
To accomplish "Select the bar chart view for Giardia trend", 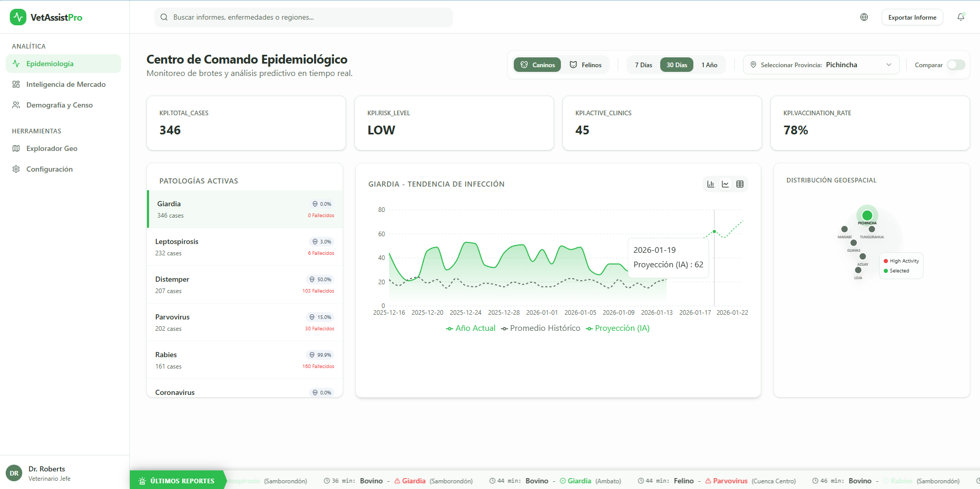I will (710, 184).
